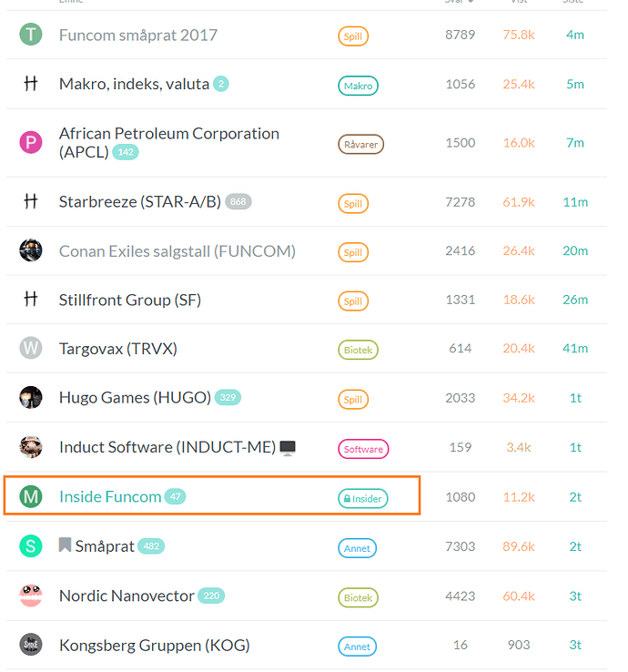Click the avatar next to Kongsberg Gruppen

(x=31, y=645)
